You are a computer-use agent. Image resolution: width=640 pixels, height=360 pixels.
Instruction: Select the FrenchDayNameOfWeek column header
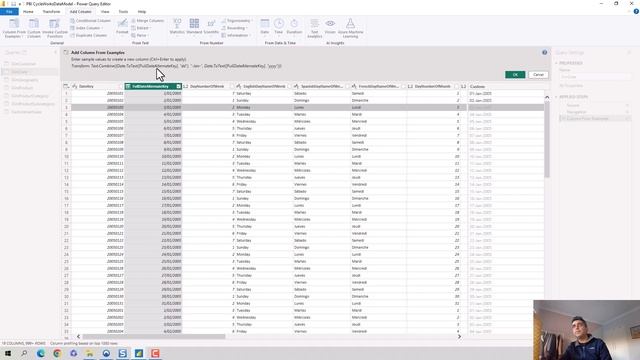(x=378, y=86)
